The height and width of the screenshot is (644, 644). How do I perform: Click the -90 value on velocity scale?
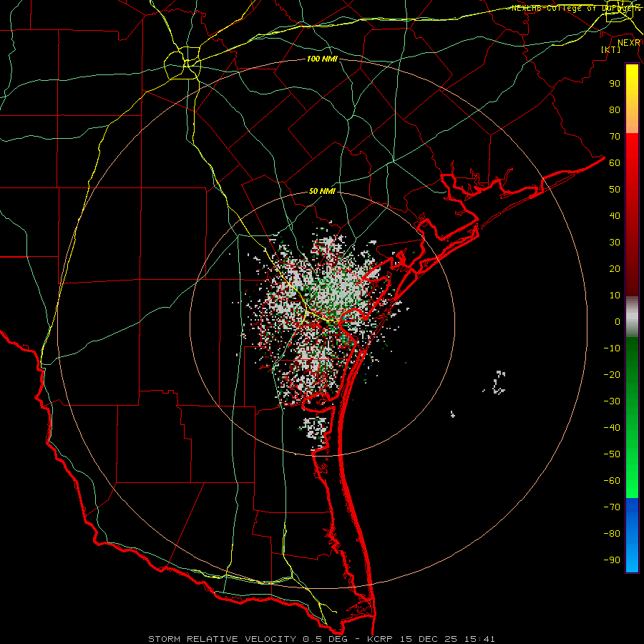(612, 560)
